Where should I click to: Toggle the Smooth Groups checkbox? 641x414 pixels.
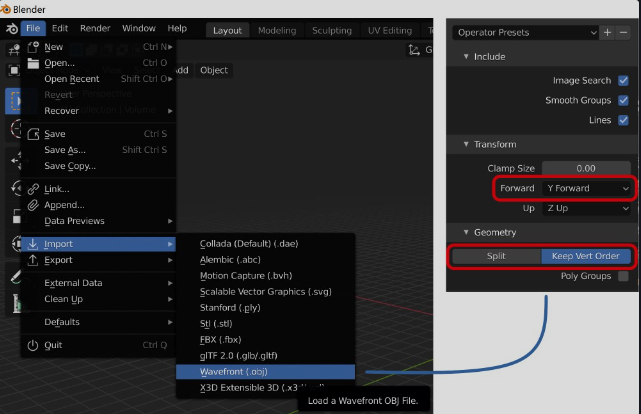623,100
